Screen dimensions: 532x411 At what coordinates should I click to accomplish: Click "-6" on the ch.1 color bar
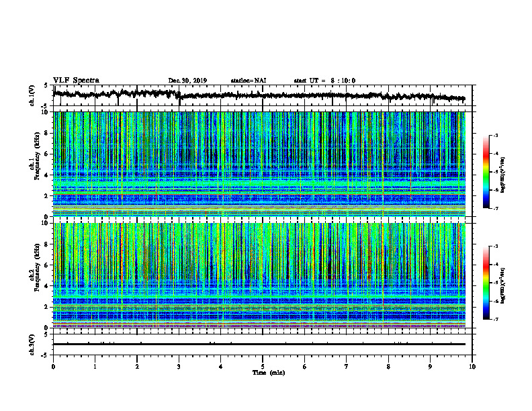[x=495, y=190]
